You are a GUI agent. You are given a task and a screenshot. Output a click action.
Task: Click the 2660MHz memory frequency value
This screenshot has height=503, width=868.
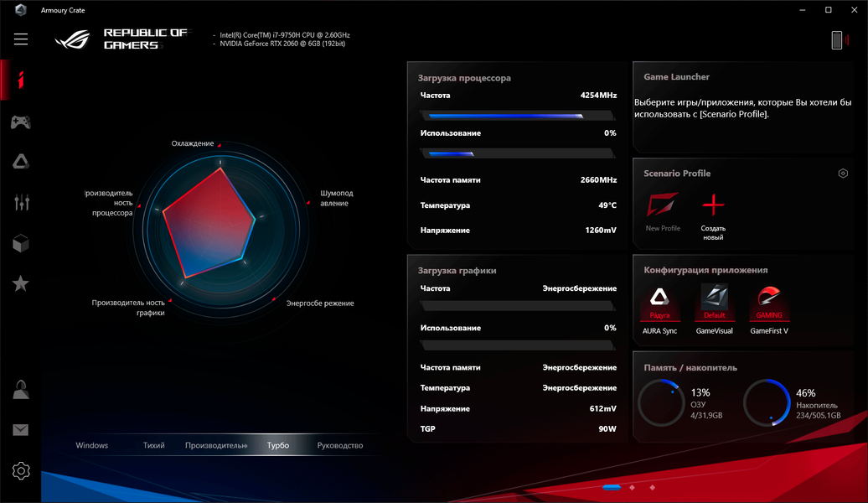click(x=598, y=180)
